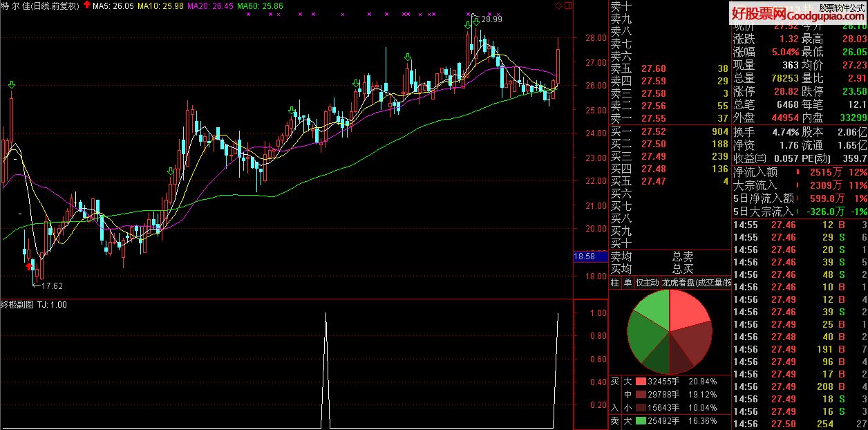The height and width of the screenshot is (430, 868).
Task: Click the 卖三 price 27.58
Action: pos(653,93)
